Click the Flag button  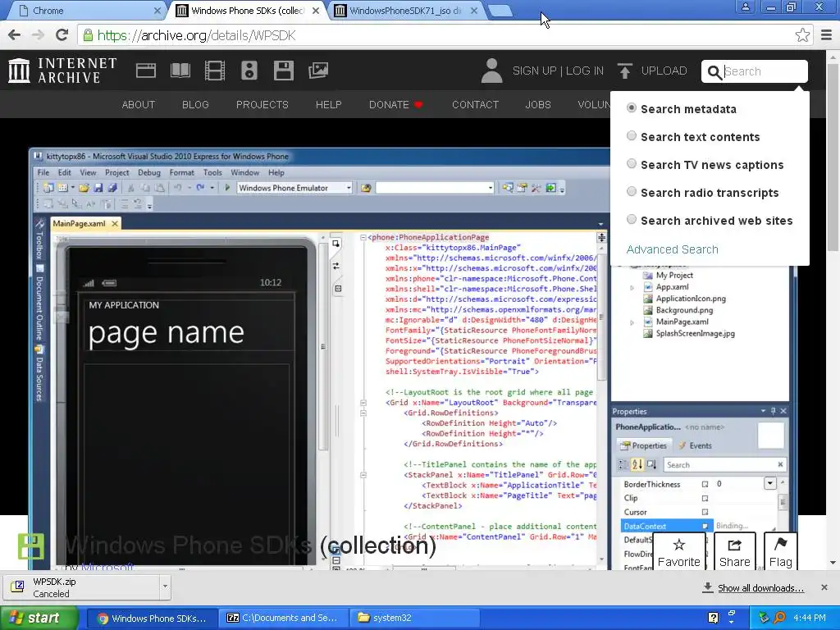coord(781,552)
